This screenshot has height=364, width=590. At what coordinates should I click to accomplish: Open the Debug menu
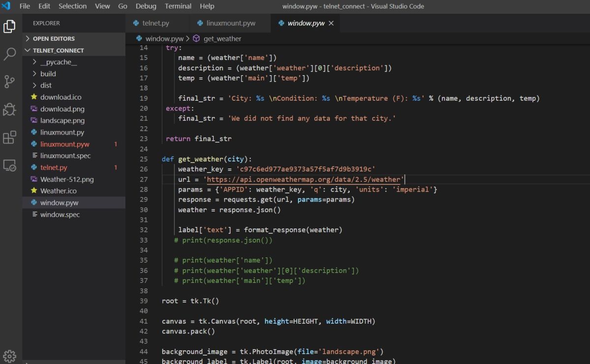(x=146, y=6)
